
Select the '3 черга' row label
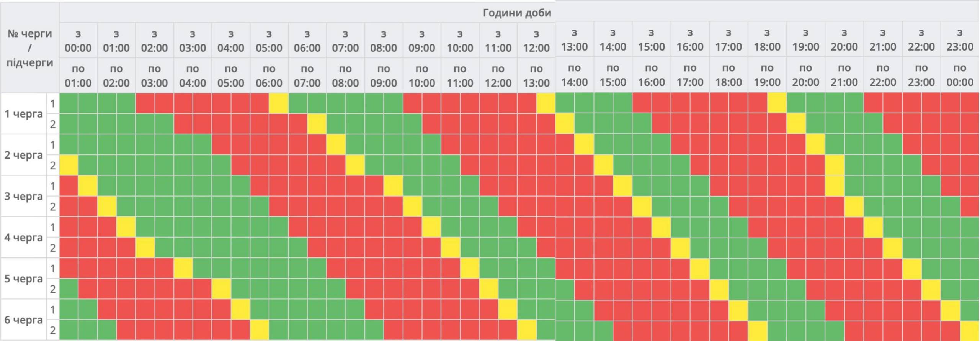click(x=23, y=196)
